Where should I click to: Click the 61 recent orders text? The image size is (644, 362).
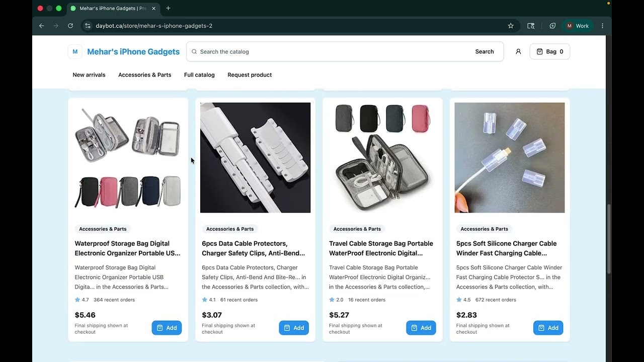239,300
